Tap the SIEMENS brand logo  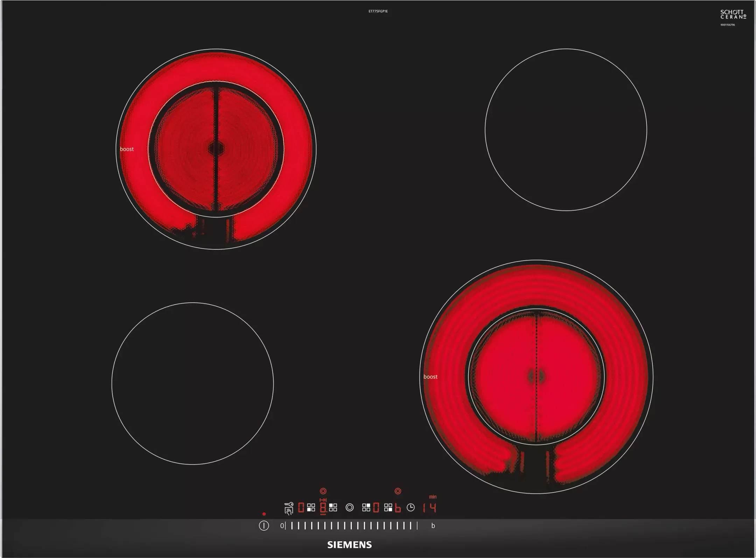tap(349, 545)
